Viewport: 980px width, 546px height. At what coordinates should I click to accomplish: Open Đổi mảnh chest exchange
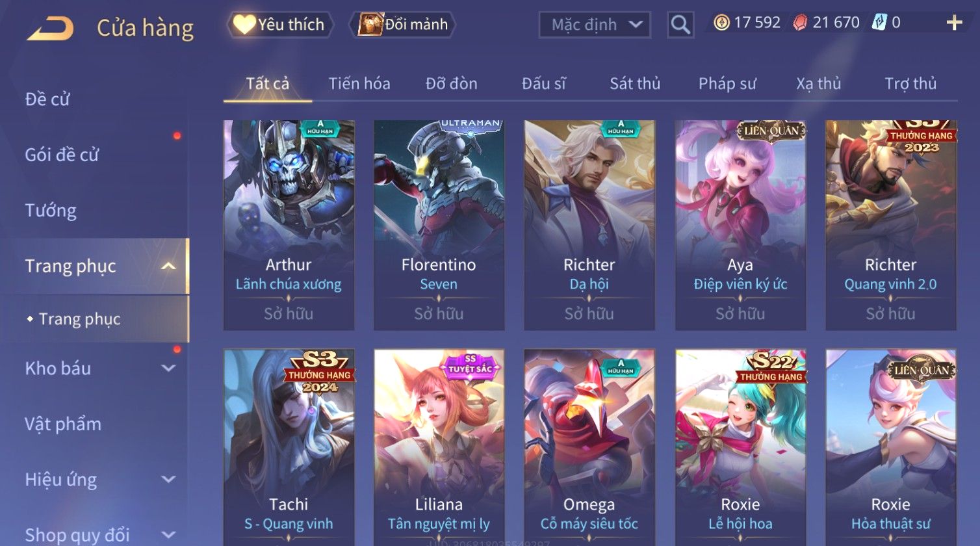[403, 25]
